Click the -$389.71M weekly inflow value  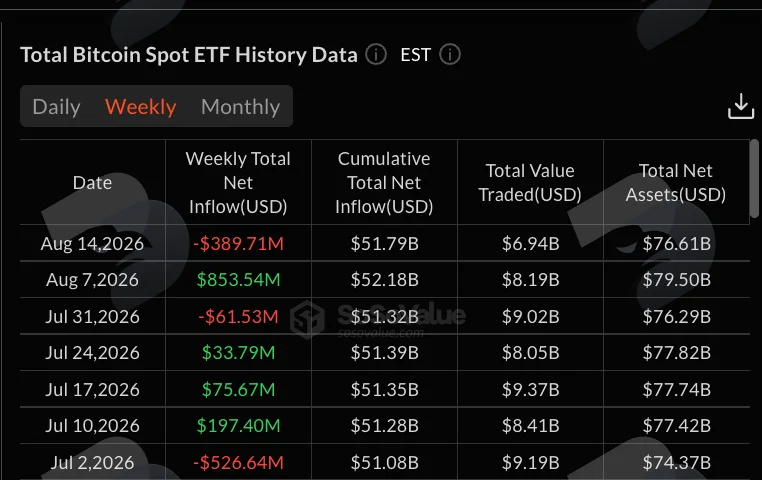coord(238,243)
